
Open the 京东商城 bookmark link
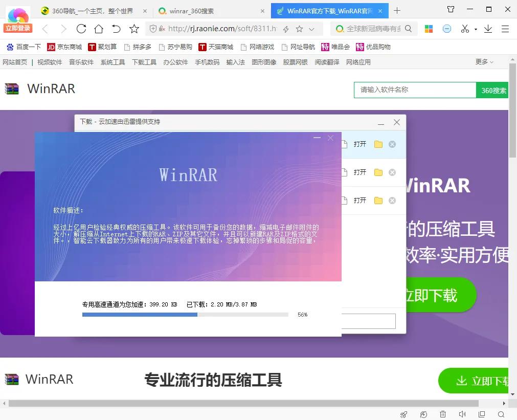[x=65, y=47]
